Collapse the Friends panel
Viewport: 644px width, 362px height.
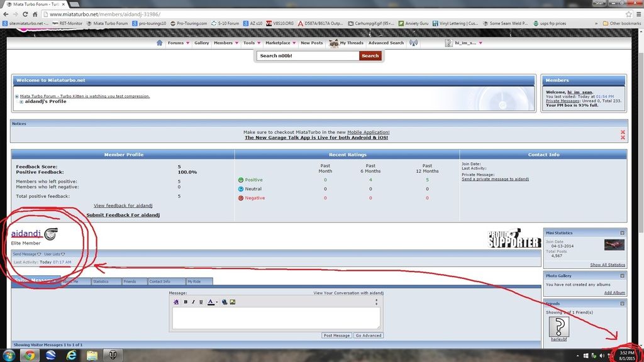(x=622, y=304)
